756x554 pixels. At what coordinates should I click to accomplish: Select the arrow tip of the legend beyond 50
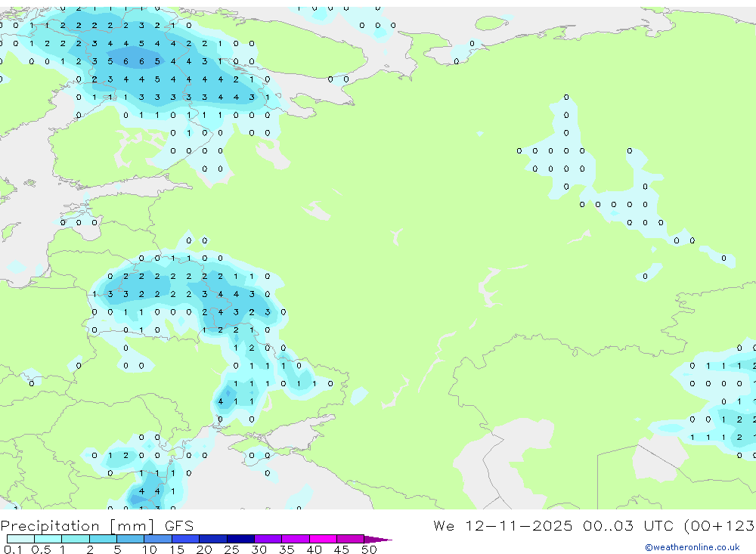378,540
